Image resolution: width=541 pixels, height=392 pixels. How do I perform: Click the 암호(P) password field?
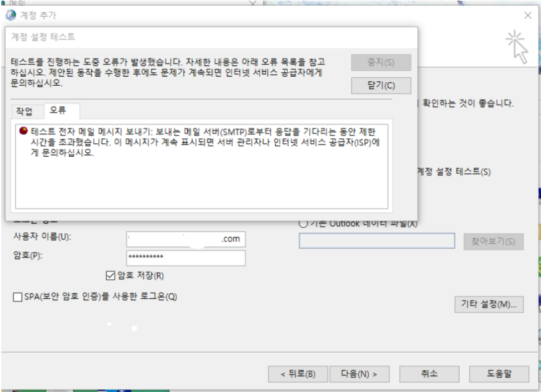tap(186, 258)
